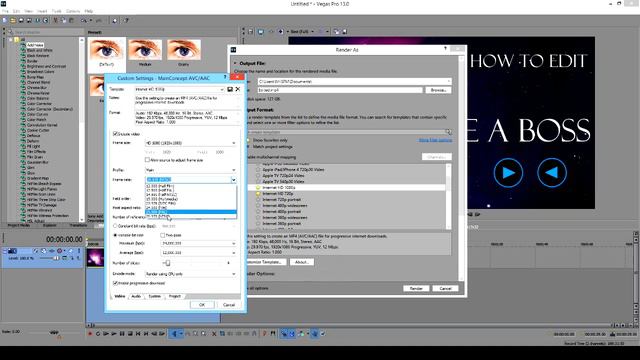Image resolution: width=640 pixels, height=360 pixels.
Task: Select the Constant bit rate radio button
Action: coord(115,226)
